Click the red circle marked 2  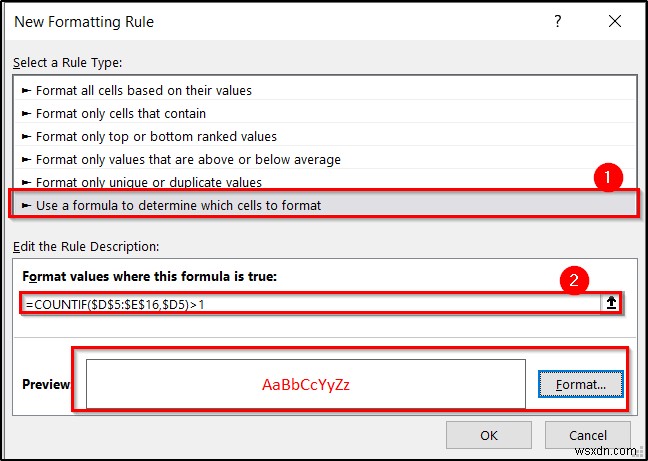tap(572, 282)
